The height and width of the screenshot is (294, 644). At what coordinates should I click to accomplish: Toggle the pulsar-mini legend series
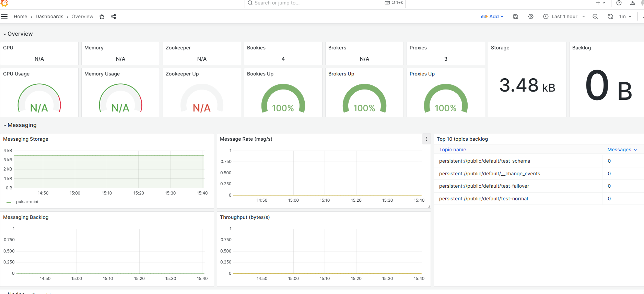(27, 202)
